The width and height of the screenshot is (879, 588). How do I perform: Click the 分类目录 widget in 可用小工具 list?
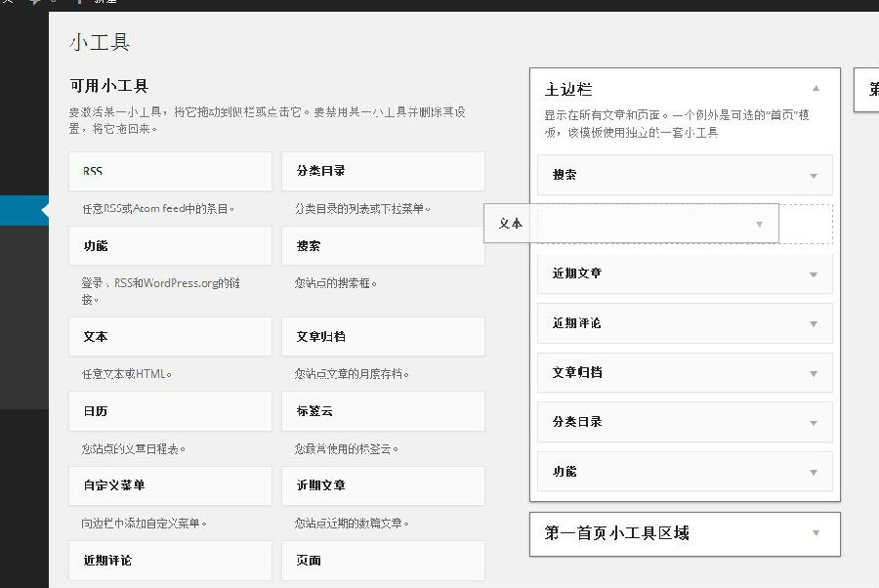[x=382, y=172]
